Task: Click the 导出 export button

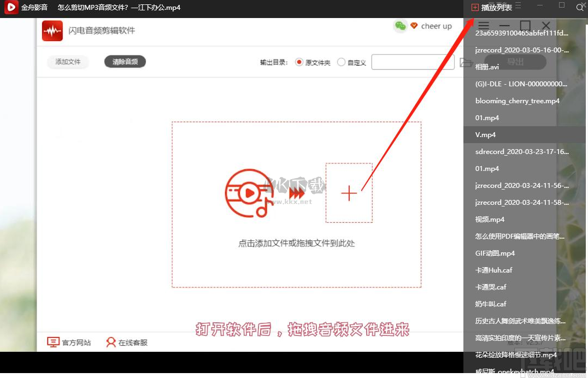Action: 514,62
